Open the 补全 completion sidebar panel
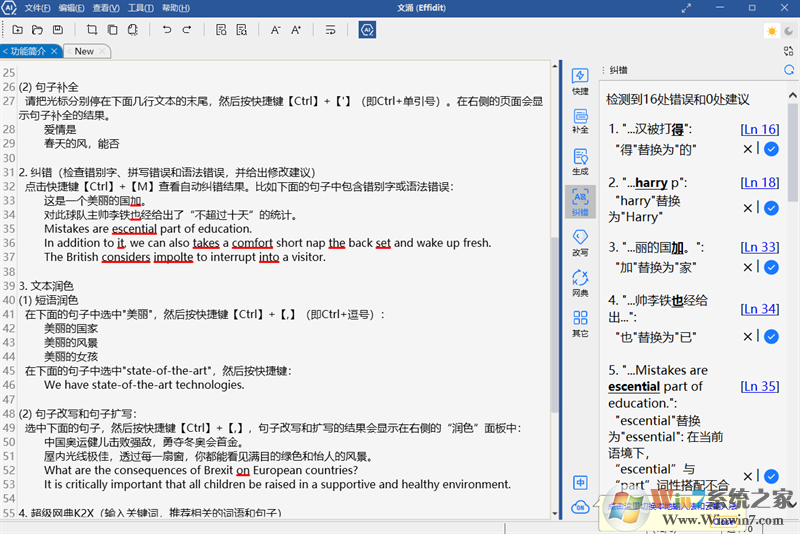The image size is (800, 534). tap(580, 121)
